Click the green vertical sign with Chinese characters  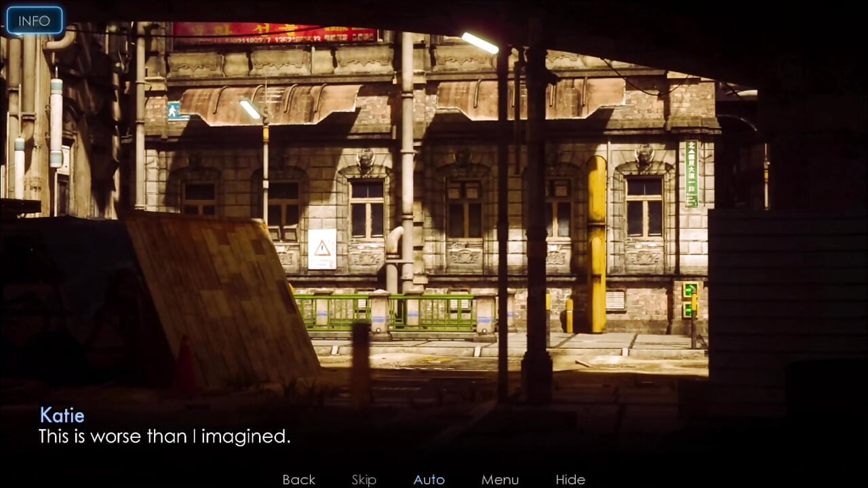[x=691, y=174]
